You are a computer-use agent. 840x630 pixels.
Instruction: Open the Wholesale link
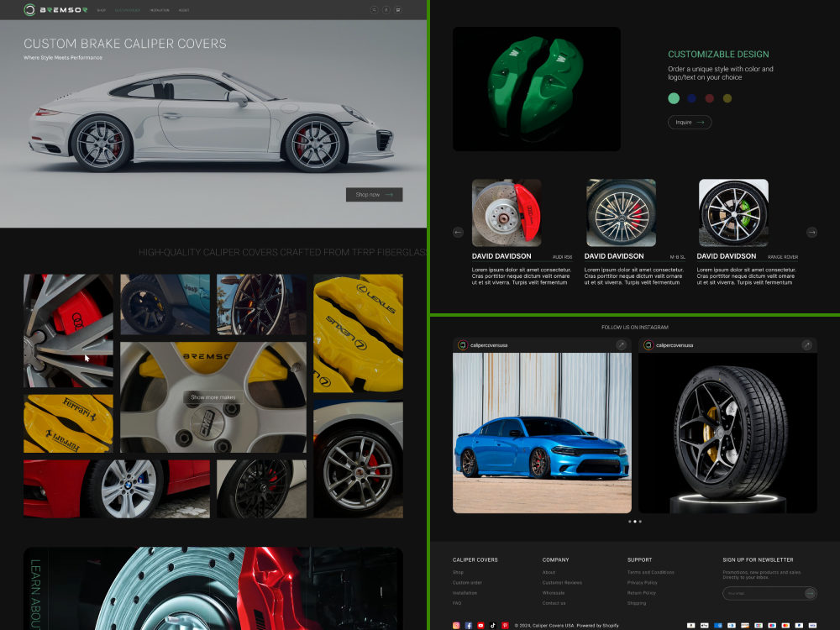(x=554, y=592)
